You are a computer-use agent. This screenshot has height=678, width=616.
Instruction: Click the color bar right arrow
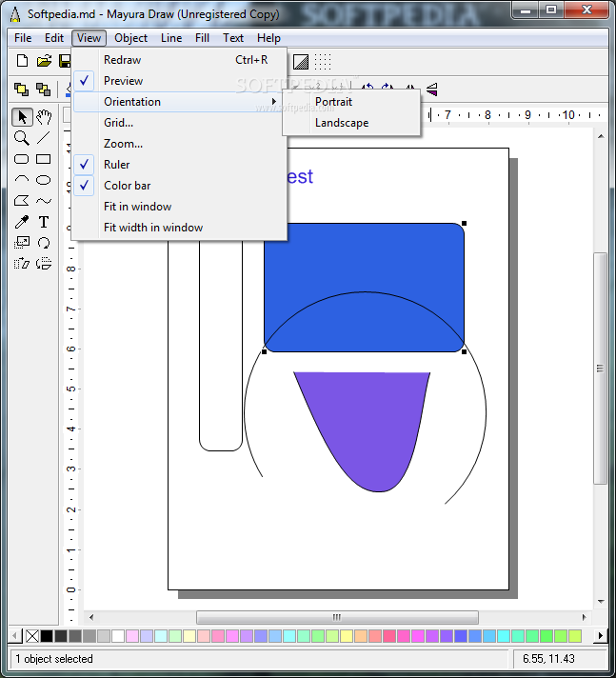[601, 636]
